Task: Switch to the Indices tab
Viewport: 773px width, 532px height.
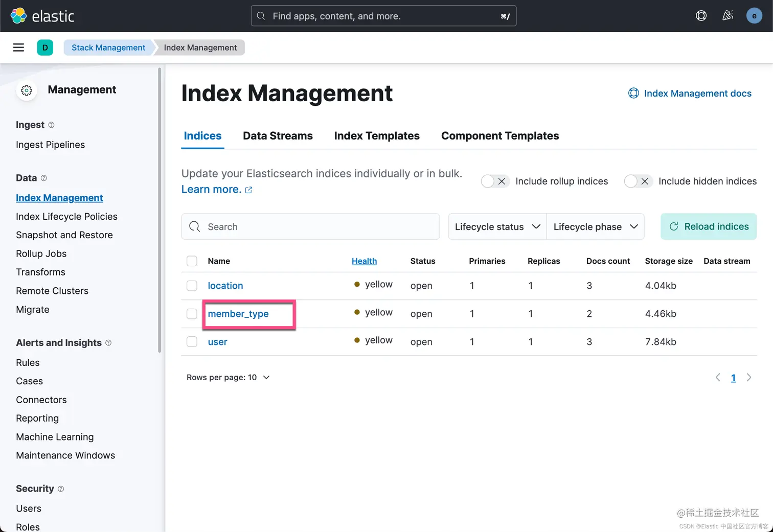Action: pos(202,136)
